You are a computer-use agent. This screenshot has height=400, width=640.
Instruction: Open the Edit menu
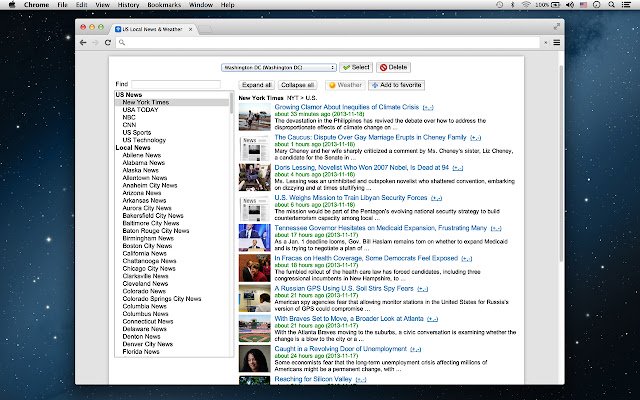82,5
